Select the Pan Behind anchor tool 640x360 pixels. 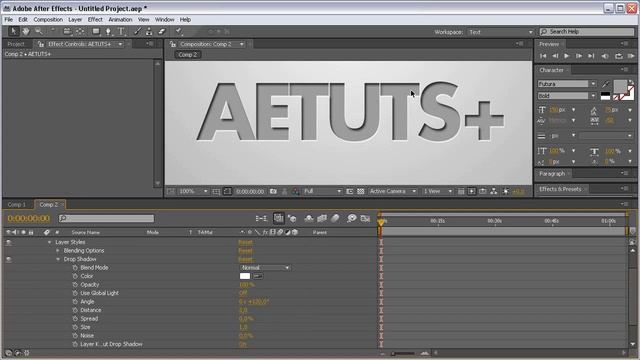tap(80, 31)
